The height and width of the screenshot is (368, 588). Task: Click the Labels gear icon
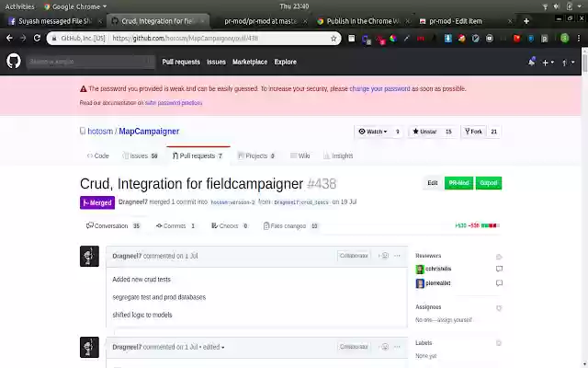click(499, 343)
